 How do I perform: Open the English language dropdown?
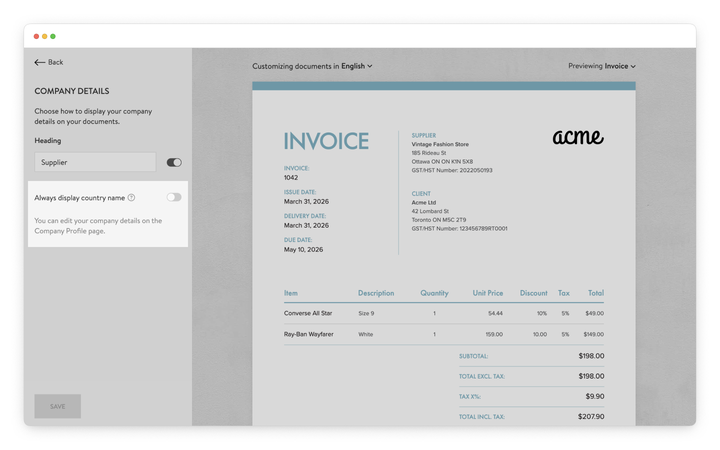coord(357,66)
